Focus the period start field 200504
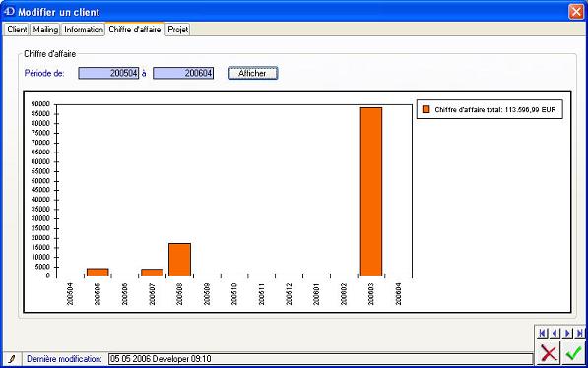Viewport: 588px width, 368px height. click(x=108, y=73)
